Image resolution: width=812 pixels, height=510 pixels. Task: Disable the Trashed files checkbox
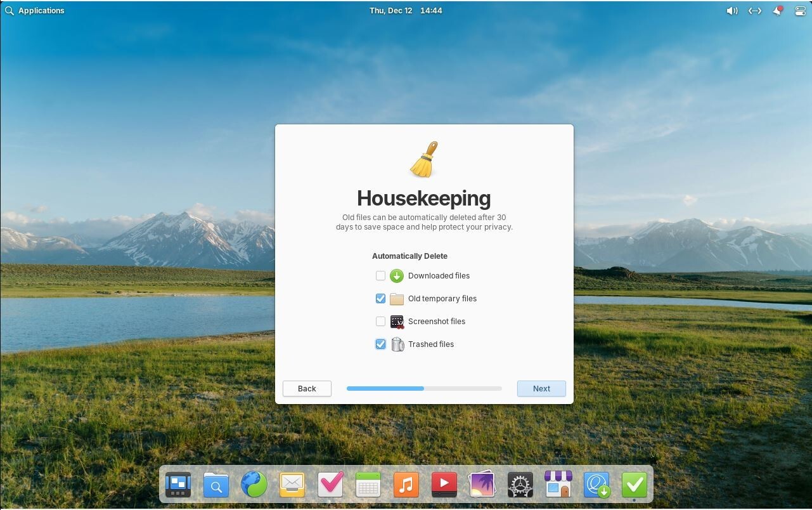380,344
